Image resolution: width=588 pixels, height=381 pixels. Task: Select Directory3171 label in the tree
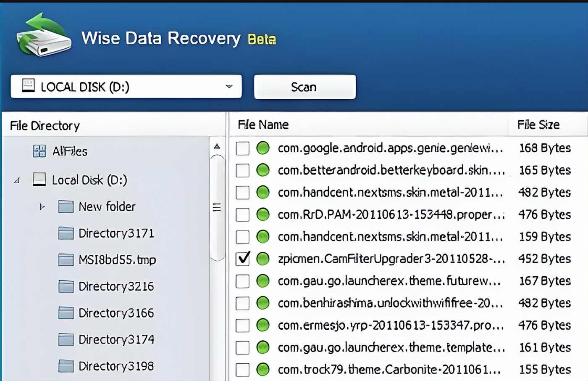116,233
